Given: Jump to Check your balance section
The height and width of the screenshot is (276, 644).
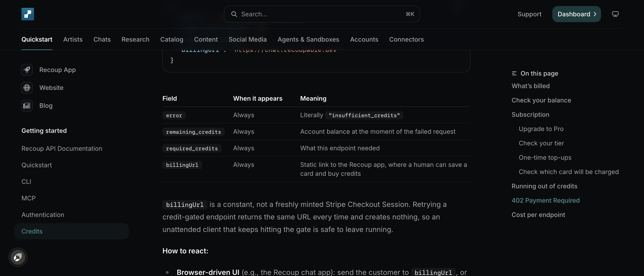Looking at the screenshot, I should (541, 100).
